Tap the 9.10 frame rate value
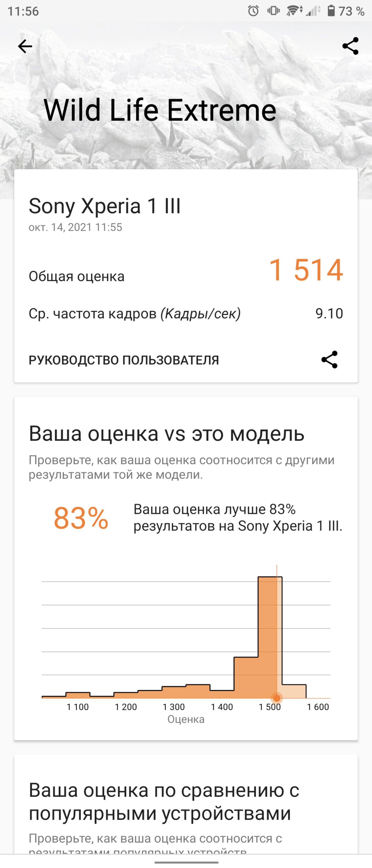 click(329, 313)
